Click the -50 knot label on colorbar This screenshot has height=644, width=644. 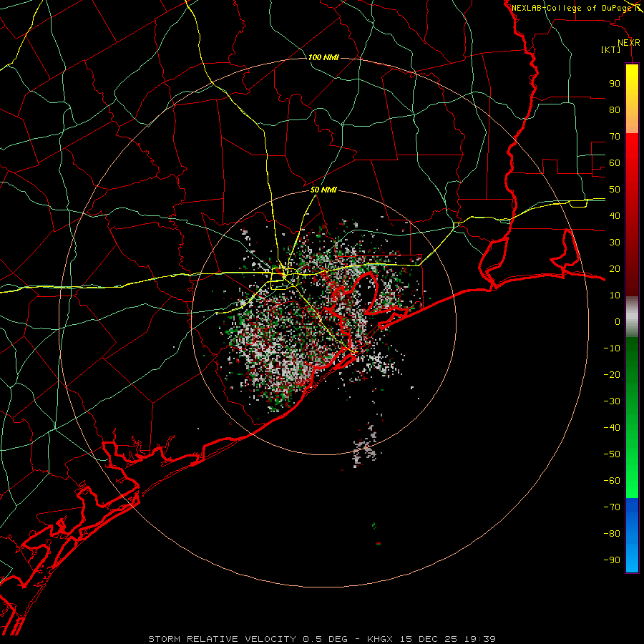612,454
